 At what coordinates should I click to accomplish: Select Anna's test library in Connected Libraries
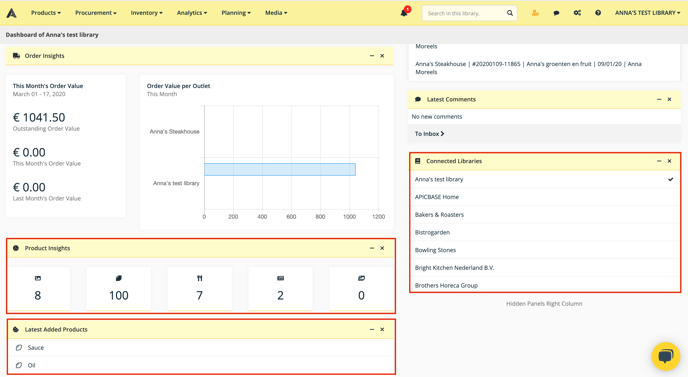[x=544, y=179]
